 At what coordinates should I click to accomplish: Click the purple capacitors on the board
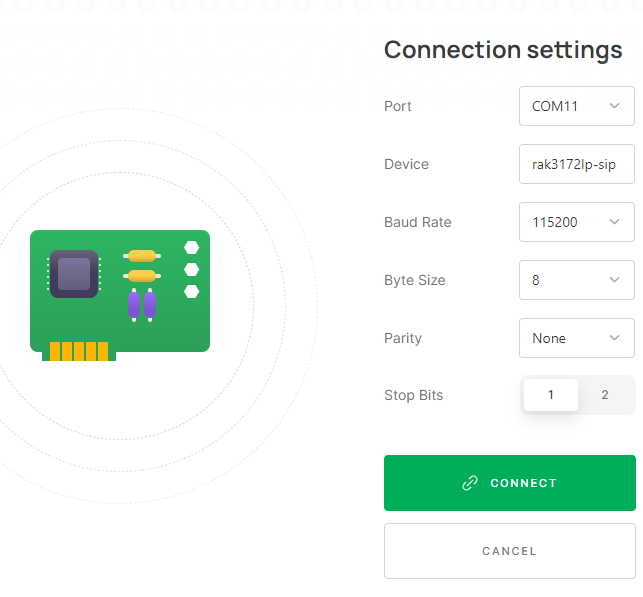click(x=141, y=305)
